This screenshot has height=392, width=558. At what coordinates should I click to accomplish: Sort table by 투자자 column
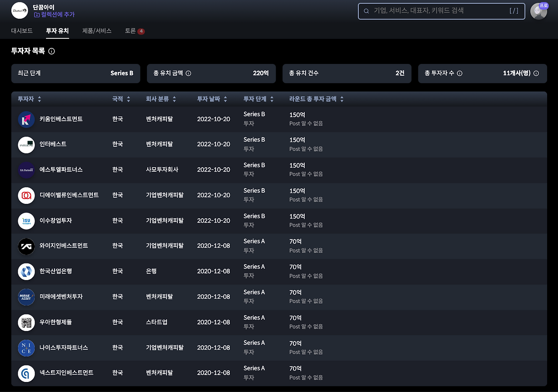pyautogui.click(x=30, y=99)
